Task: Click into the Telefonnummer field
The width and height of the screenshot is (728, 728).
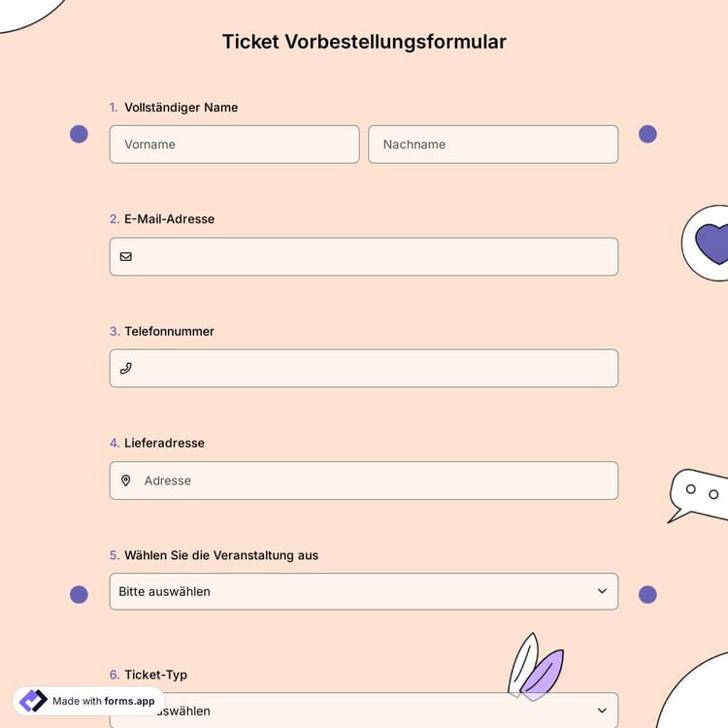Action: 374,369
